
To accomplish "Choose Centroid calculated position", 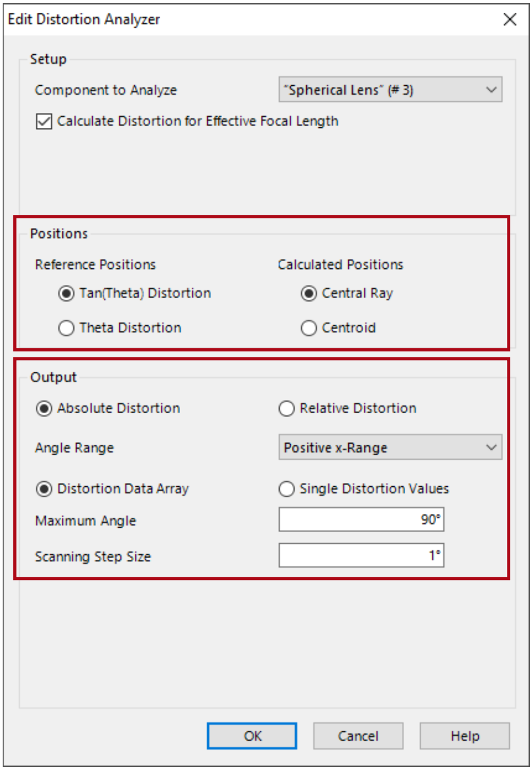I will click(x=309, y=328).
